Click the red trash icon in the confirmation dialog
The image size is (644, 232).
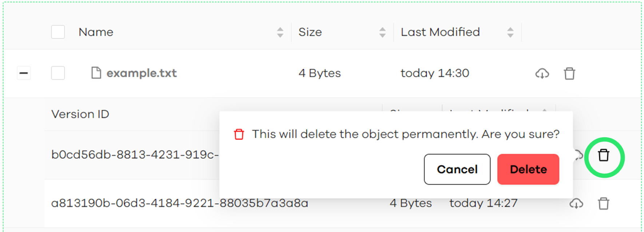click(x=239, y=134)
